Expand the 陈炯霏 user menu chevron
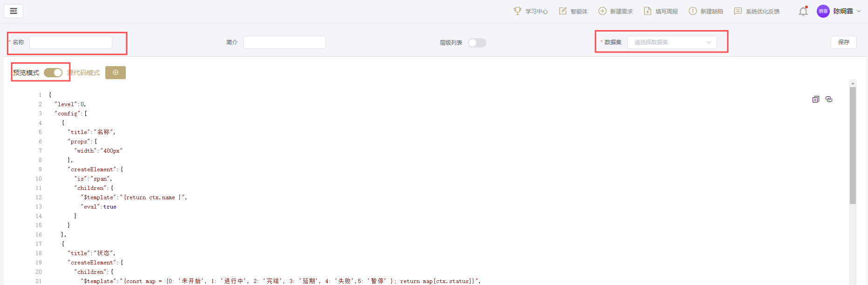This screenshot has width=868, height=285. tap(859, 11)
